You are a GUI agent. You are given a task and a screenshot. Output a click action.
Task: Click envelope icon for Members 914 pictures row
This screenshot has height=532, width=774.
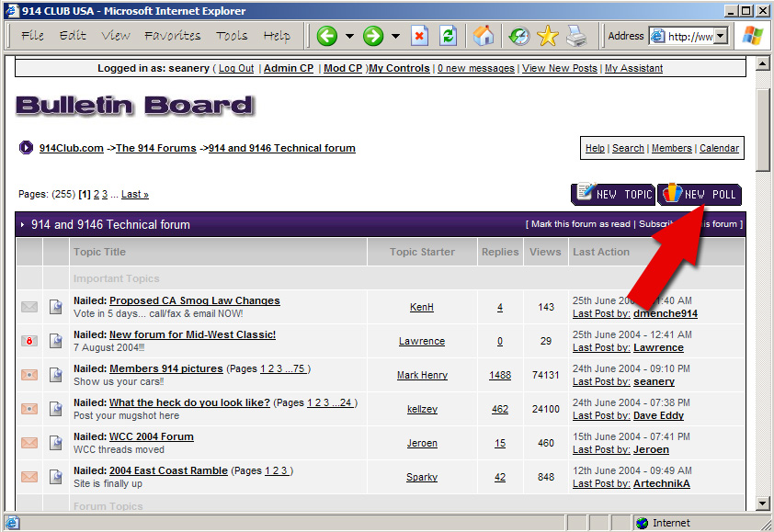click(29, 375)
